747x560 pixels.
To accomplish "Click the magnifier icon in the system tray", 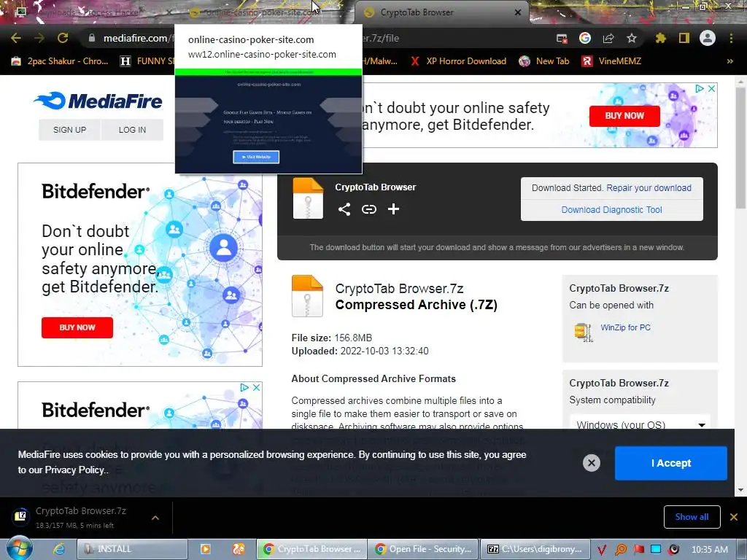I will pos(621,550).
